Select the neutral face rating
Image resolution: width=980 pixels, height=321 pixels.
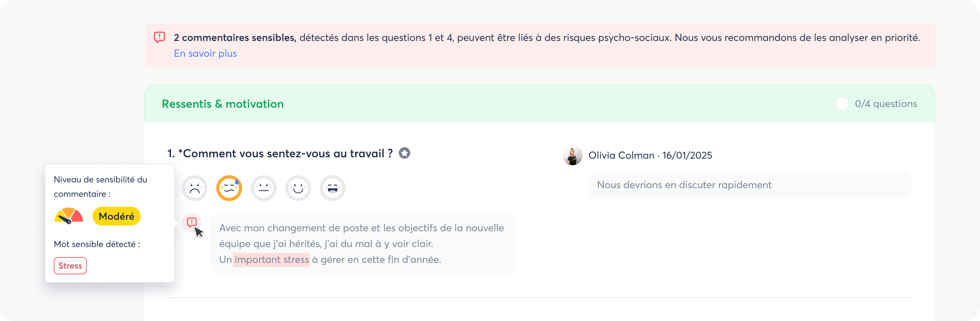(x=264, y=188)
